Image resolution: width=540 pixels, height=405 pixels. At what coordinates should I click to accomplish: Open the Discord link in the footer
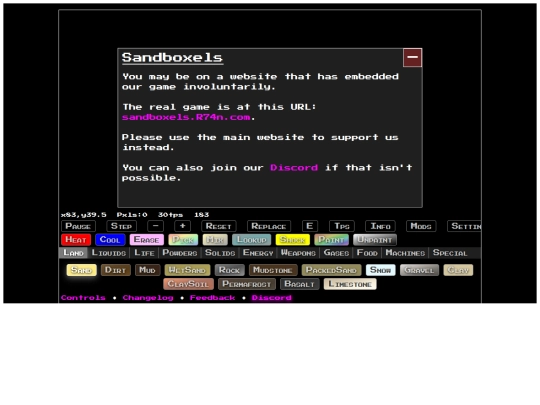pyautogui.click(x=271, y=298)
